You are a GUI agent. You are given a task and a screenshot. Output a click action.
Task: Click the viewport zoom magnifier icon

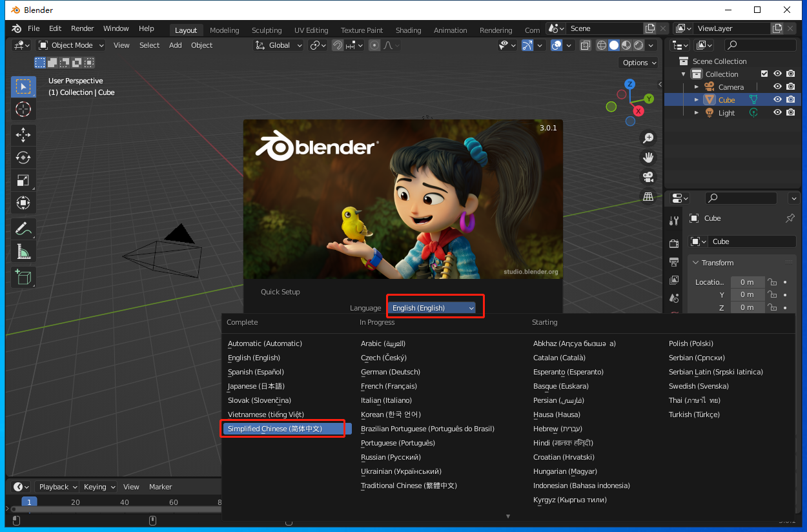point(648,138)
